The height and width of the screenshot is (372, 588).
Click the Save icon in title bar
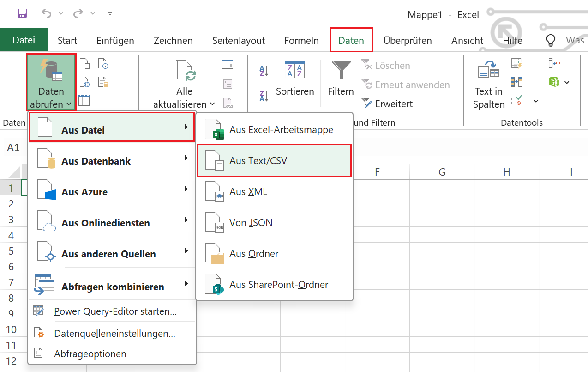coord(22,14)
